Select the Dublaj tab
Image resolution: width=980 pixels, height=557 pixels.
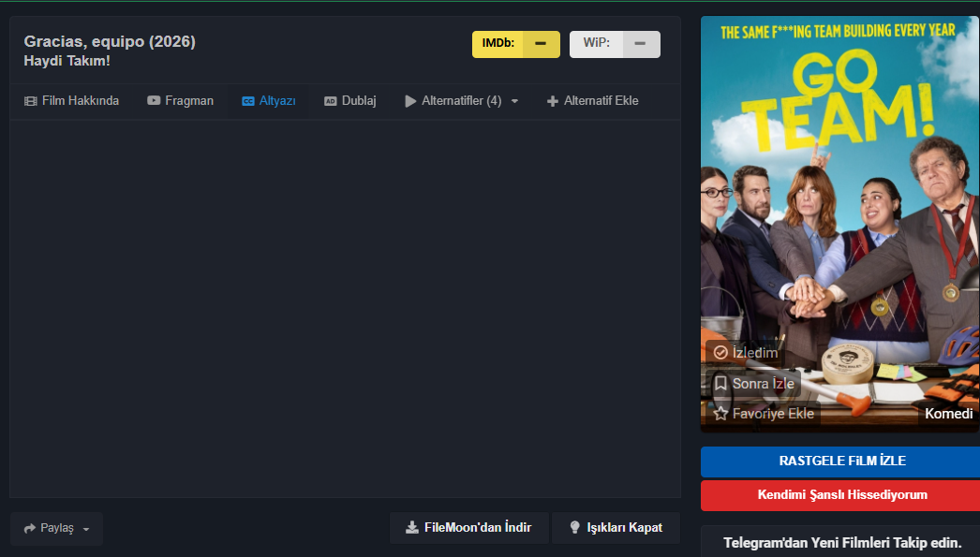coord(350,100)
